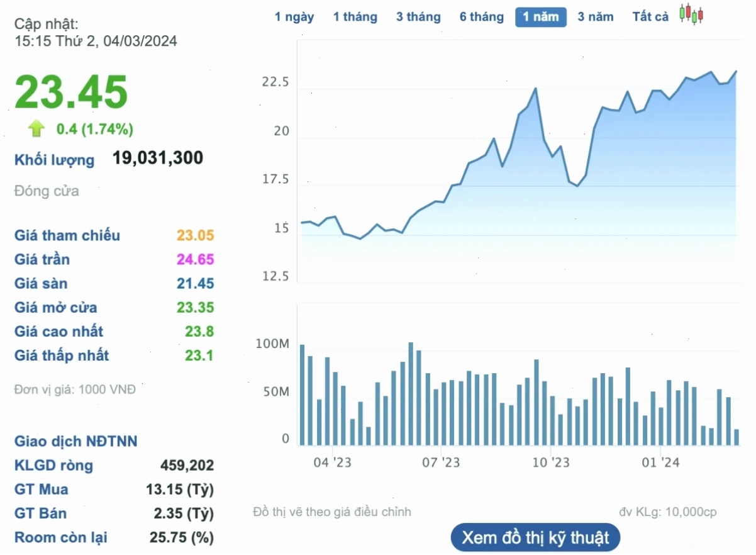The width and height of the screenshot is (756, 555).
Task: Click the update timestamp 04/03/2024
Action: click(142, 42)
